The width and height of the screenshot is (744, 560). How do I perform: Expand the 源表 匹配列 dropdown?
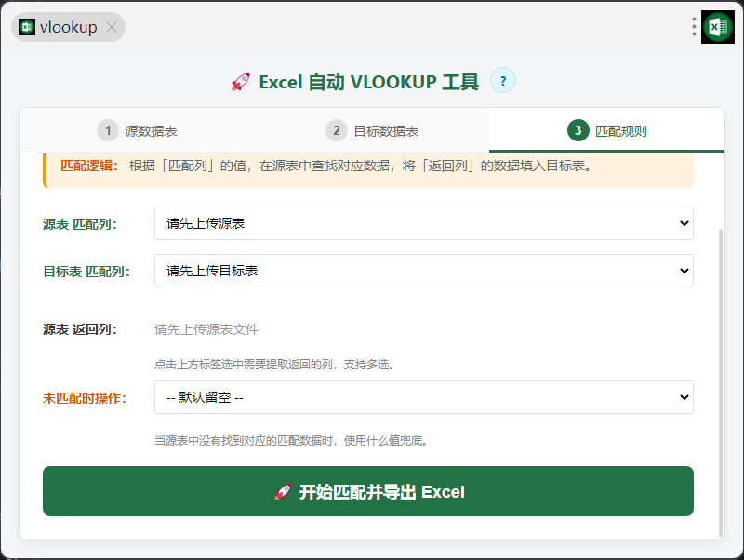coord(423,223)
